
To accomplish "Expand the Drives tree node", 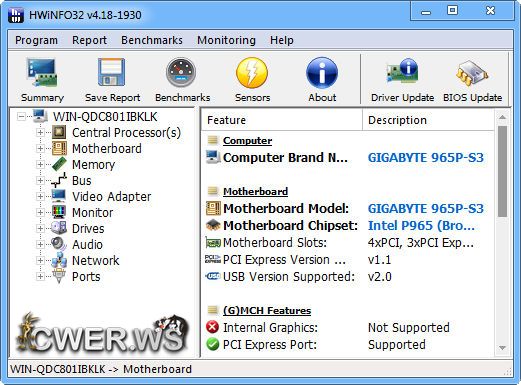I will (x=40, y=228).
